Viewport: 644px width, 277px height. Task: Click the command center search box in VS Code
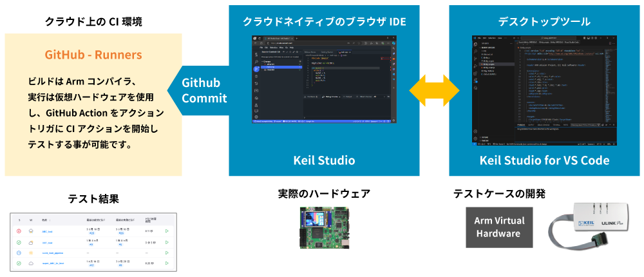pos(549,38)
